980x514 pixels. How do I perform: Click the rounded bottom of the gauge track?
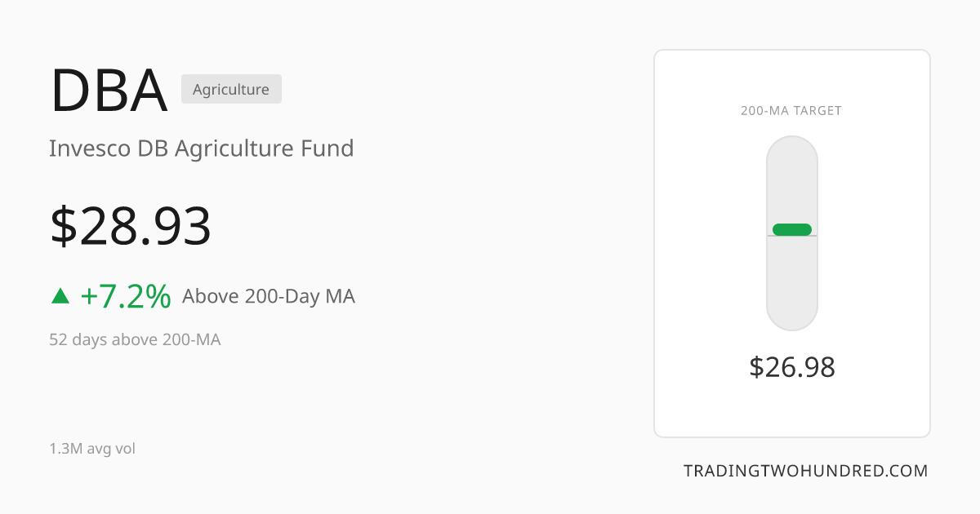(791, 317)
